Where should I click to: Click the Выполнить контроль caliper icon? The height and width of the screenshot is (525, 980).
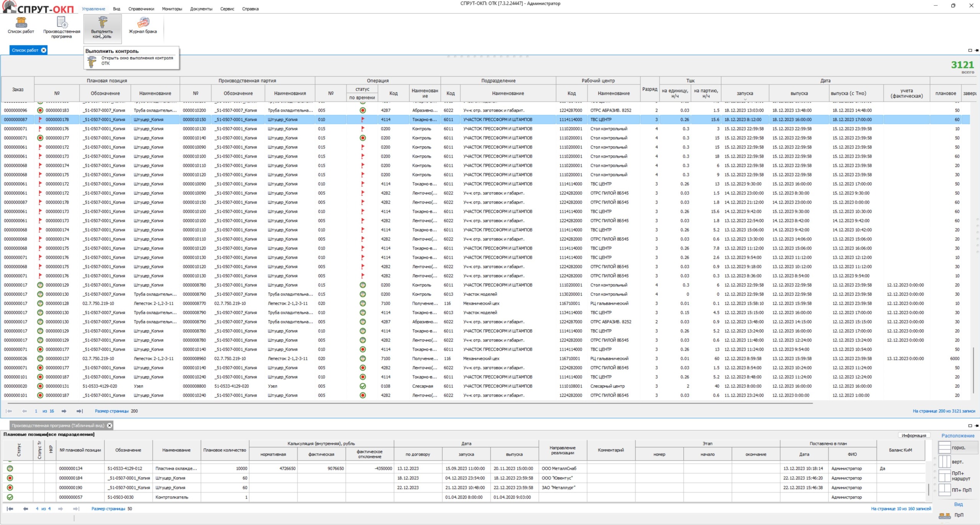(102, 22)
